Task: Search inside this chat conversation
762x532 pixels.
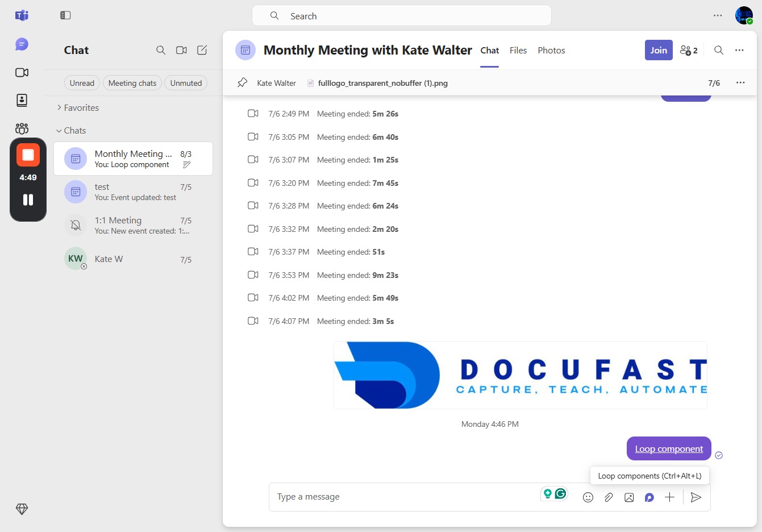Action: point(719,50)
